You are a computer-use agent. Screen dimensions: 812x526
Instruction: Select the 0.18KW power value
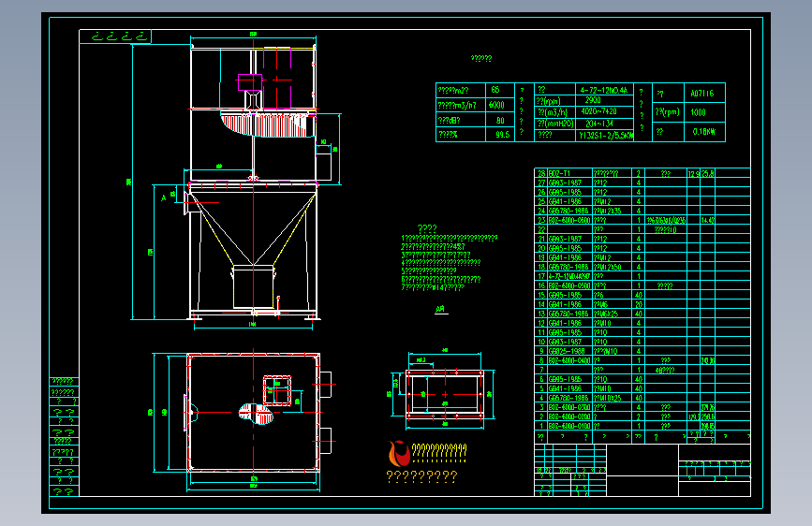pos(703,132)
